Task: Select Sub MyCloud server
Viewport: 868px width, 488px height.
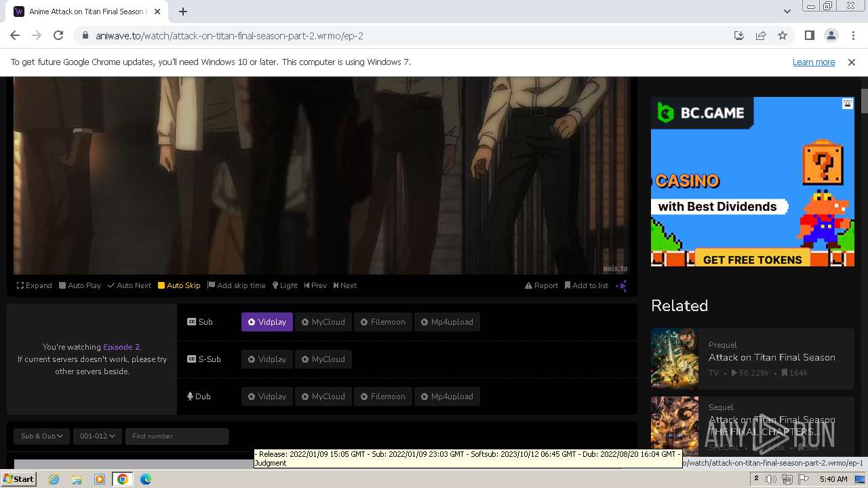Action: pyautogui.click(x=323, y=322)
